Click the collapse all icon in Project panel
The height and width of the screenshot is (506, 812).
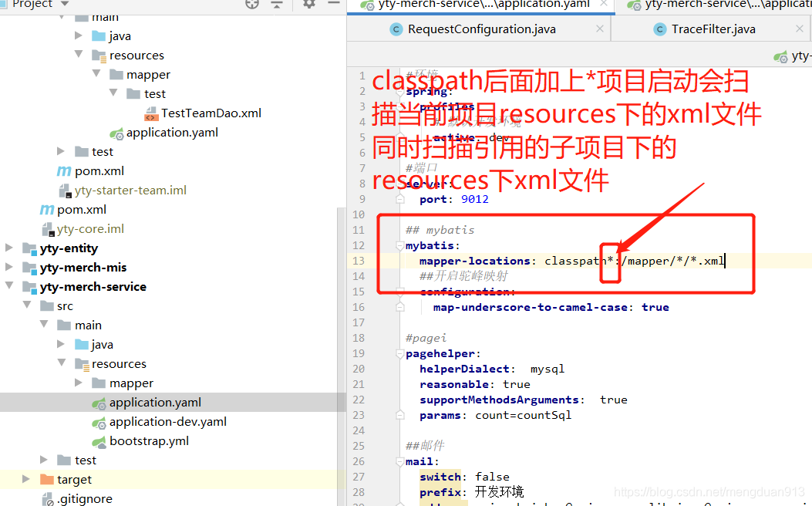pos(277,4)
